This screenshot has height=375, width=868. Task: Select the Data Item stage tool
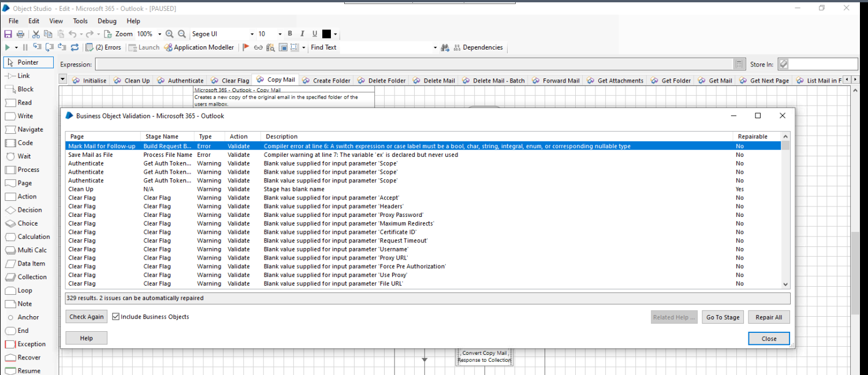click(29, 264)
